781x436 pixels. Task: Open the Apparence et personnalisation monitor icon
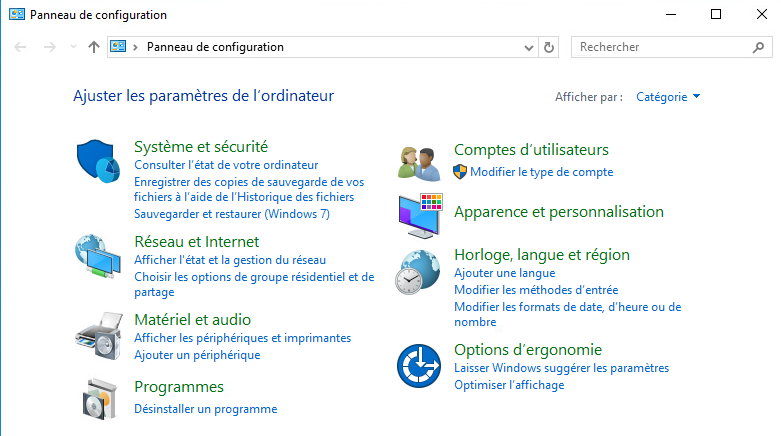[419, 215]
